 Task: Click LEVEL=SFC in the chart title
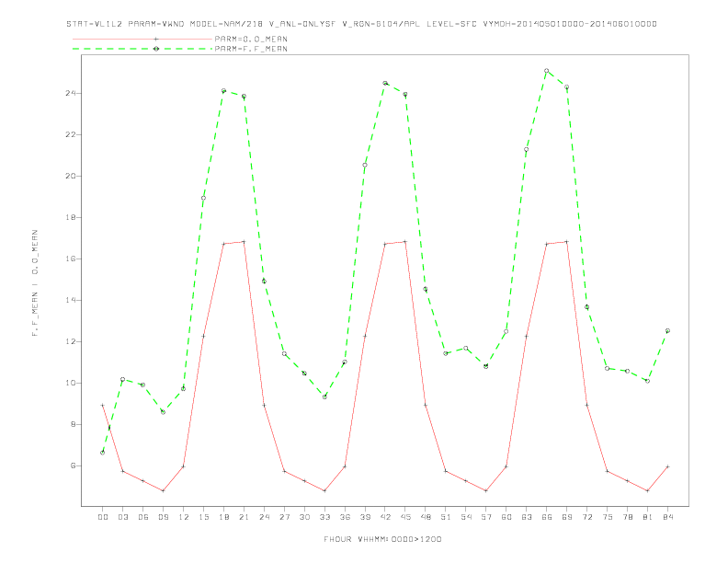451,24
